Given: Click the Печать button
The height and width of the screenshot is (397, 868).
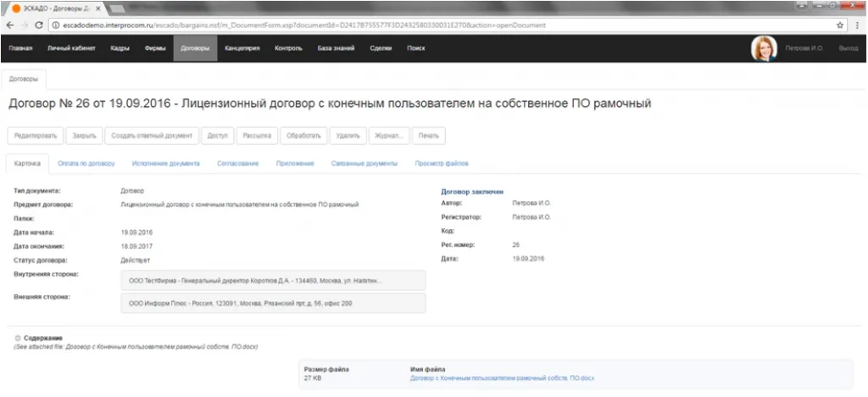Looking at the screenshot, I should pos(429,136).
